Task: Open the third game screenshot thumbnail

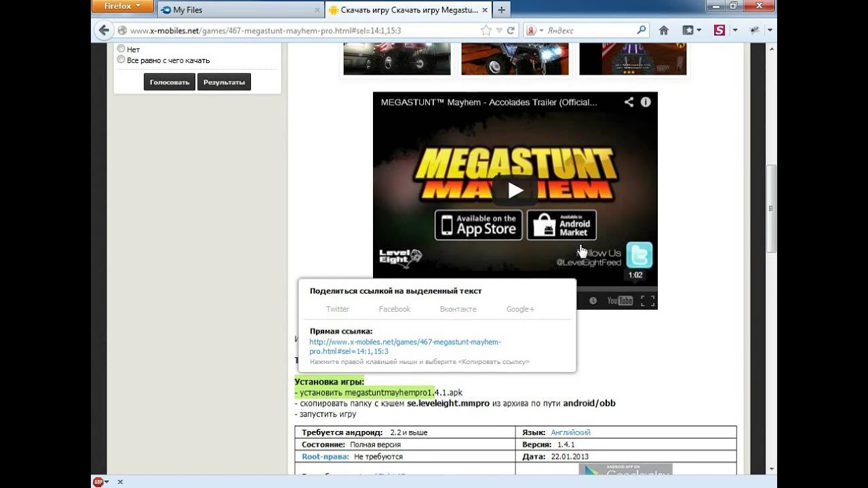Action: (x=633, y=59)
